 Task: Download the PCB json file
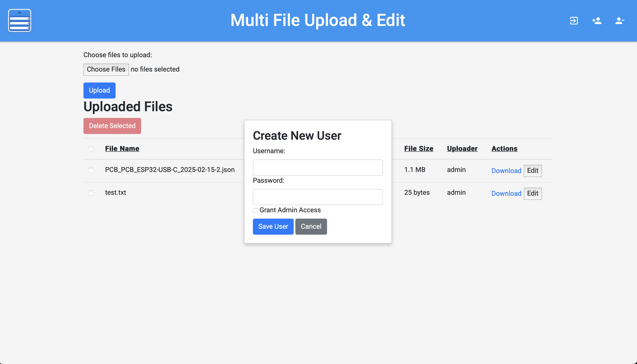pyautogui.click(x=506, y=171)
